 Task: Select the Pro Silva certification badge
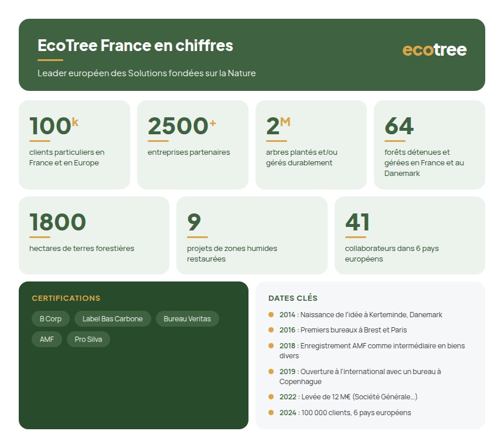[x=88, y=340]
